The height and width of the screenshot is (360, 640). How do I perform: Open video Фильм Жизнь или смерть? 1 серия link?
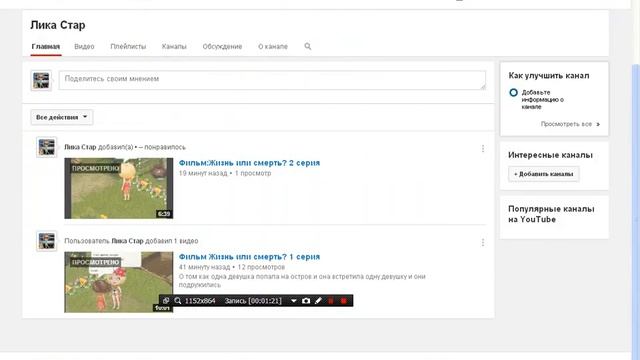(249, 257)
